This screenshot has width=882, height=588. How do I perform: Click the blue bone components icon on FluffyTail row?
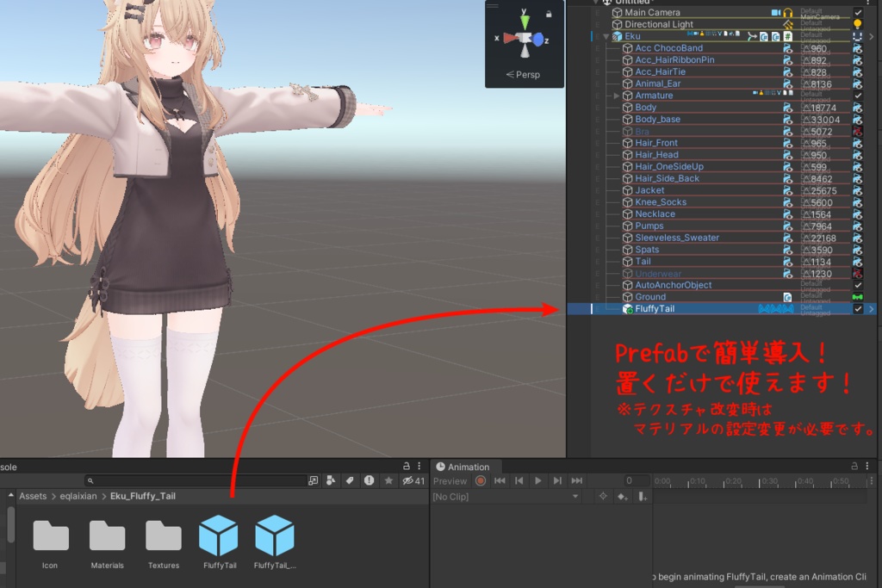pos(776,308)
